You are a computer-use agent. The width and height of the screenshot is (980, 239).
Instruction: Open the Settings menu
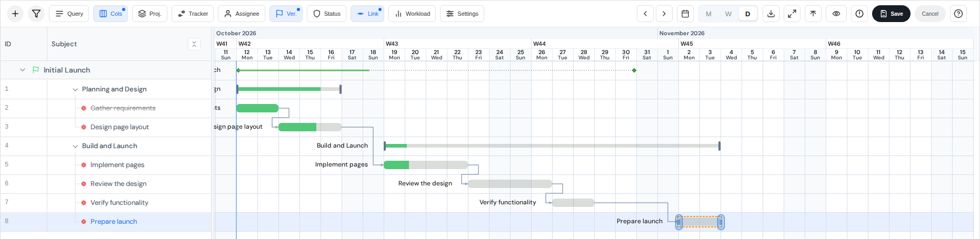pos(462,14)
